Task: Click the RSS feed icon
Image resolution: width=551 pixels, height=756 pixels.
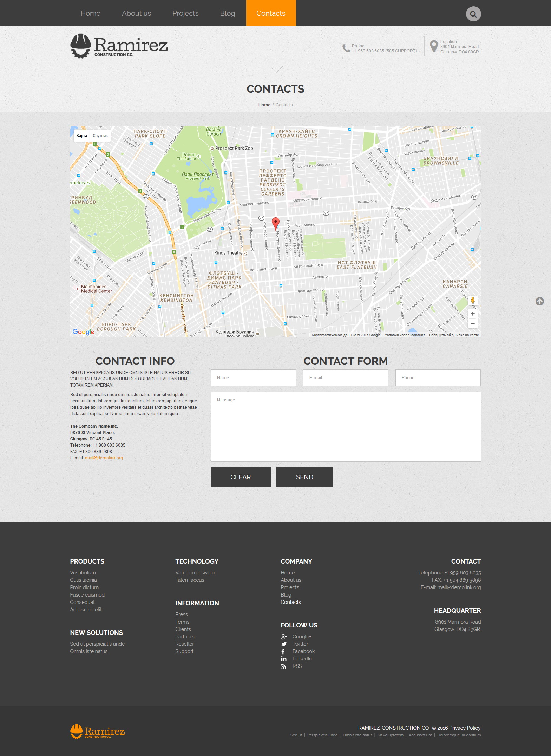Action: [283, 666]
